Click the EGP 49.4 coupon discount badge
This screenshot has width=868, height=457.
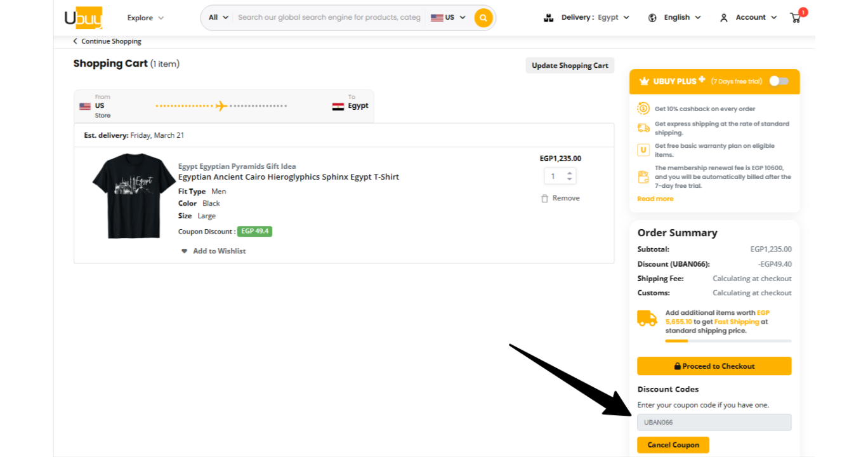254,232
